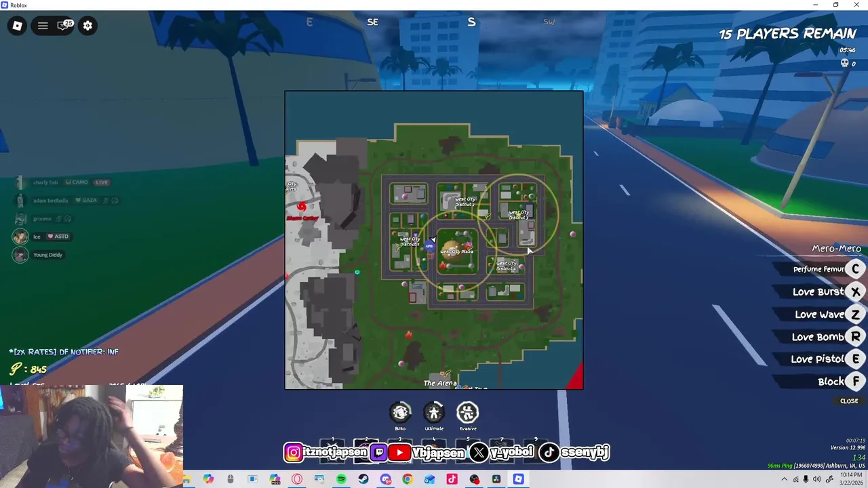This screenshot has height=488, width=868.
Task: Use Love Pistol E move
Action: (855, 359)
